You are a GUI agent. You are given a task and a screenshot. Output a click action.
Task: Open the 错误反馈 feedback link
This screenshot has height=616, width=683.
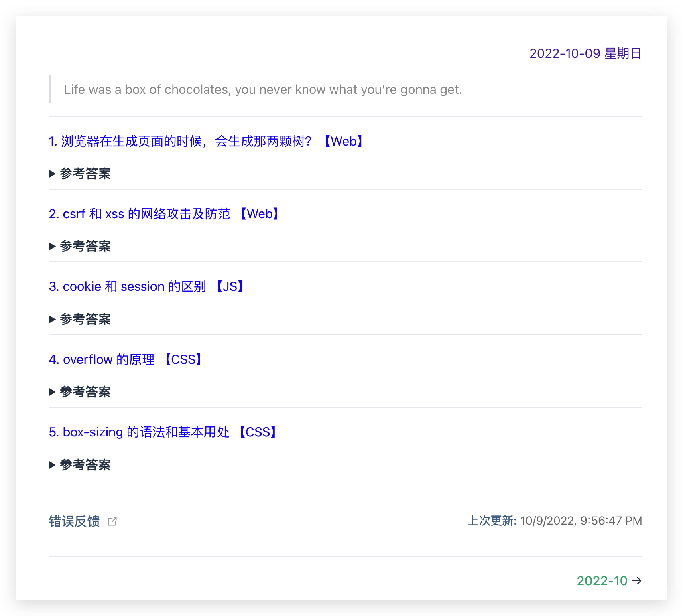[74, 521]
